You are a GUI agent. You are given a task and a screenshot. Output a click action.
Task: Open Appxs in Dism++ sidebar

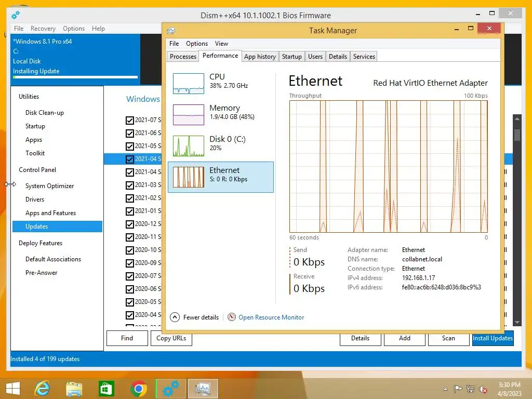coord(34,140)
